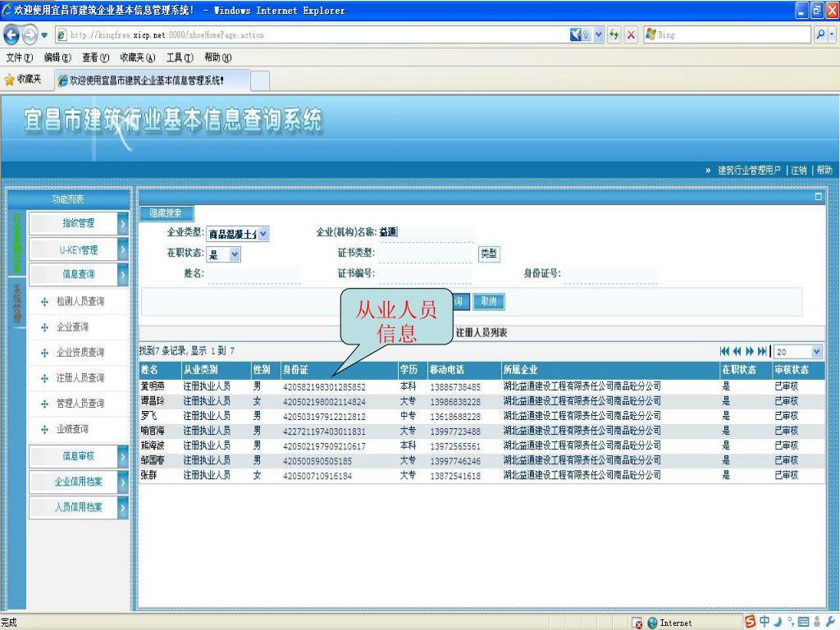Screen dimensions: 840x630
Task: Expand the U-KEY管理 section arrow
Action: point(123,249)
